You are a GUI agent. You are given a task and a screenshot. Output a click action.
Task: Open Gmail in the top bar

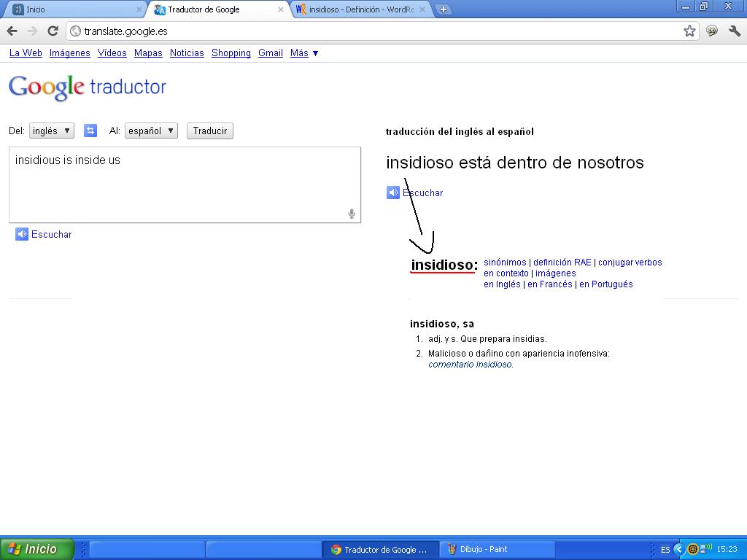[271, 52]
